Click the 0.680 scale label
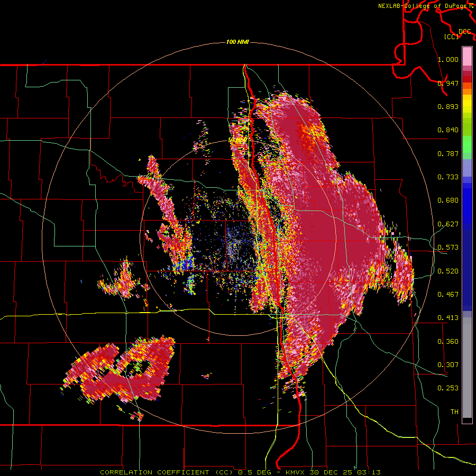 coord(448,200)
